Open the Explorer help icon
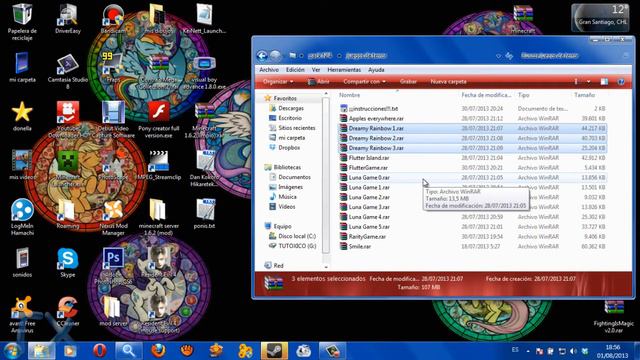The width and height of the screenshot is (640, 360). 621,82
